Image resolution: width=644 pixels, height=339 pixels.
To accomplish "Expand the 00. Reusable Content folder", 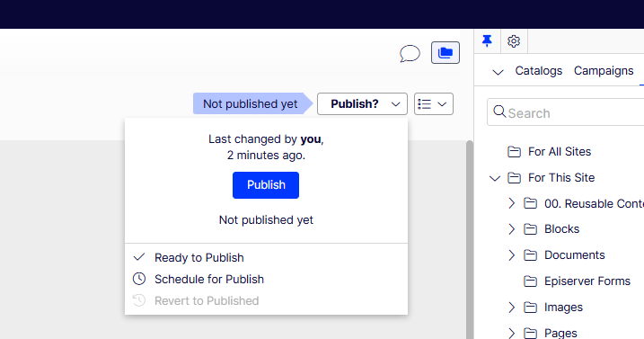I will [511, 203].
